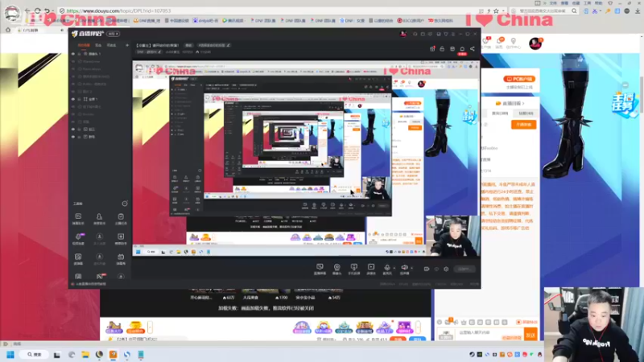Open the dropdown arrow beside bookmark star

[x=502, y=11]
